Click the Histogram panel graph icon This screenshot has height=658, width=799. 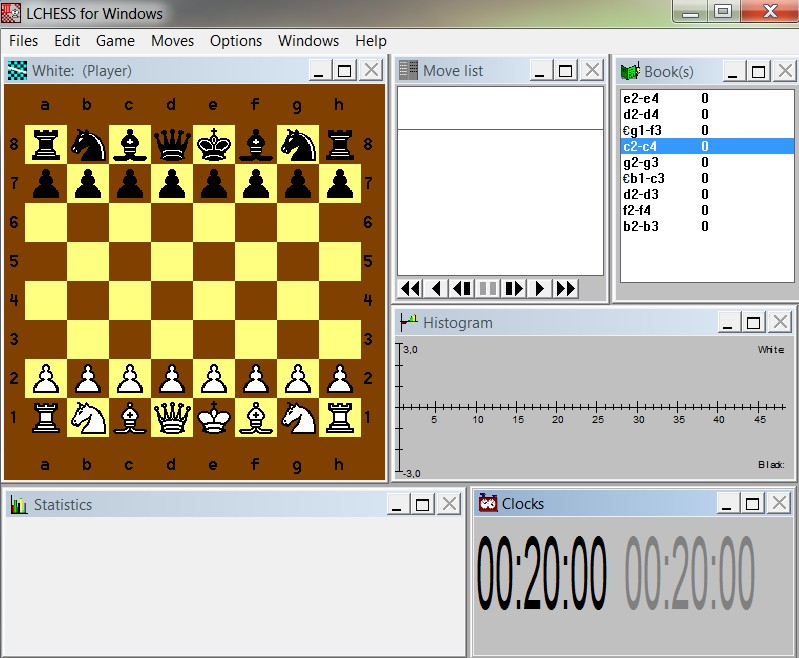(409, 322)
